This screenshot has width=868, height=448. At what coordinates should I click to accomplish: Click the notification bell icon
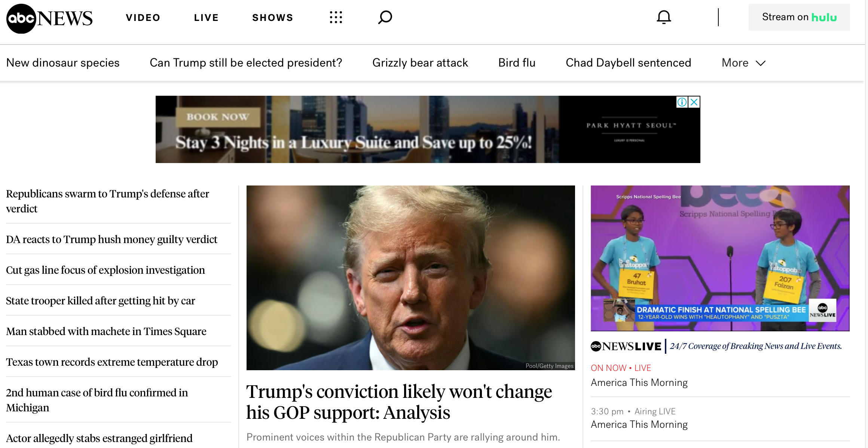(x=664, y=17)
